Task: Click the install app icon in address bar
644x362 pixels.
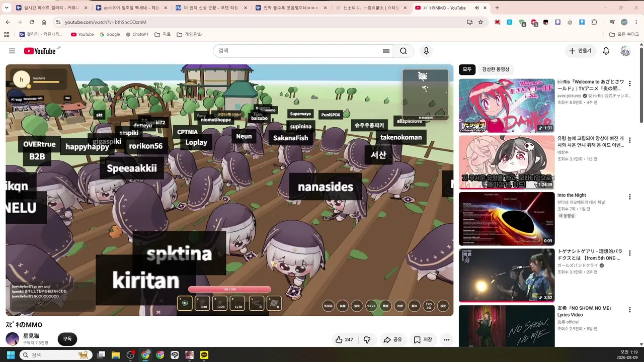Action: [x=470, y=22]
